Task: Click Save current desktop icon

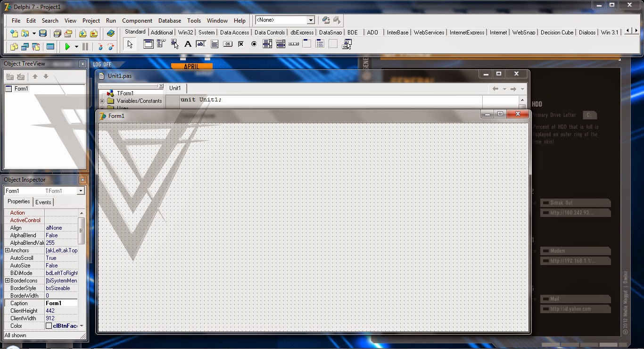Action: tap(326, 20)
